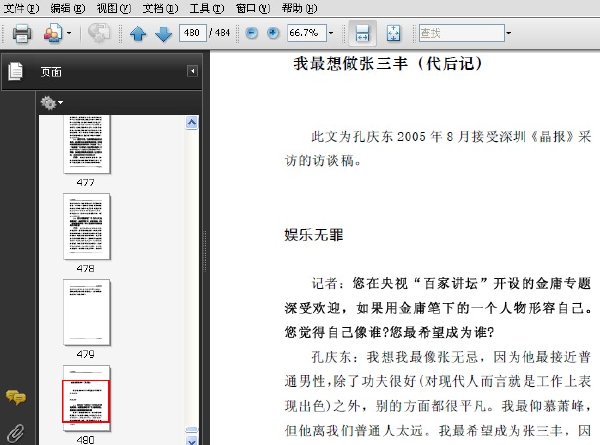Select page 477 thumbnail
Viewport: 600px width, 445px height.
[86, 144]
